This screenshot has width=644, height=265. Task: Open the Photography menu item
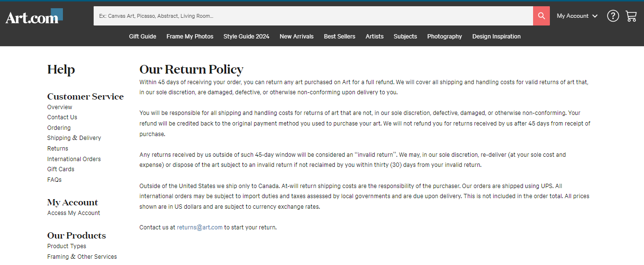444,37
